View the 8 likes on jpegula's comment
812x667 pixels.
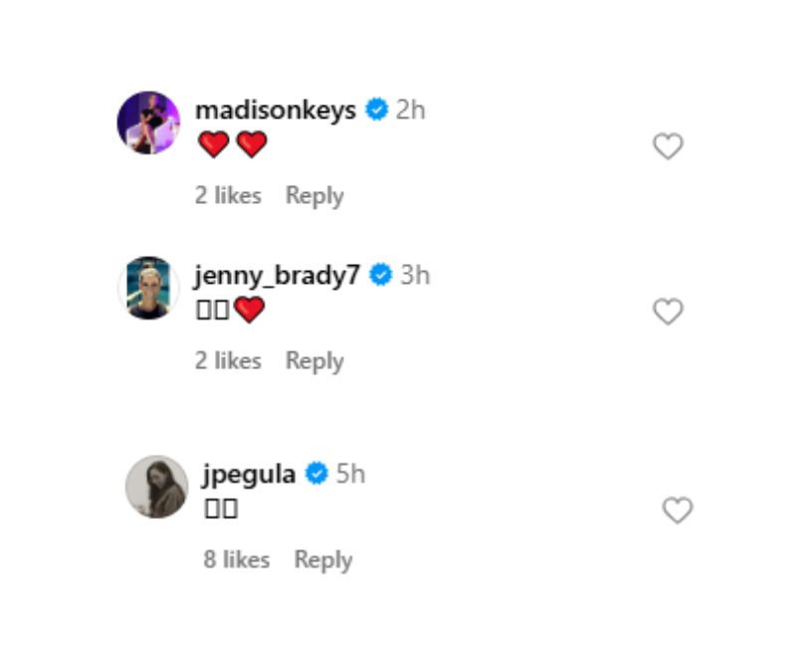coord(236,559)
